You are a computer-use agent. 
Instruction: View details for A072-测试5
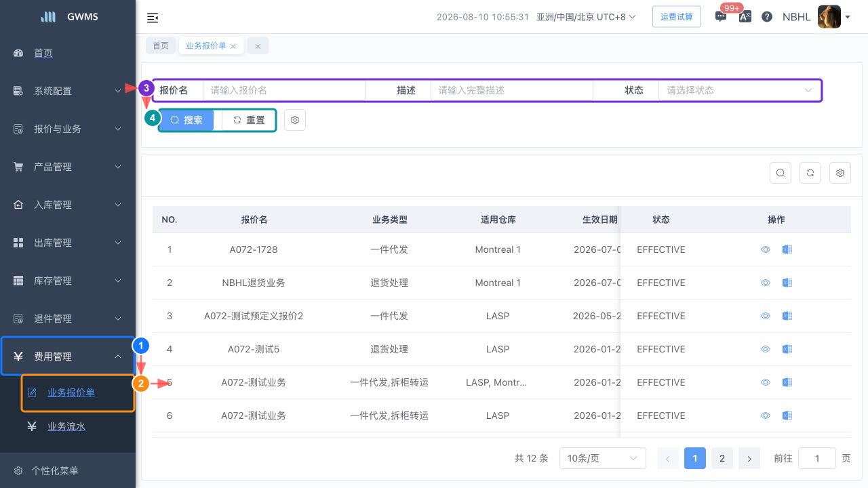click(x=766, y=349)
